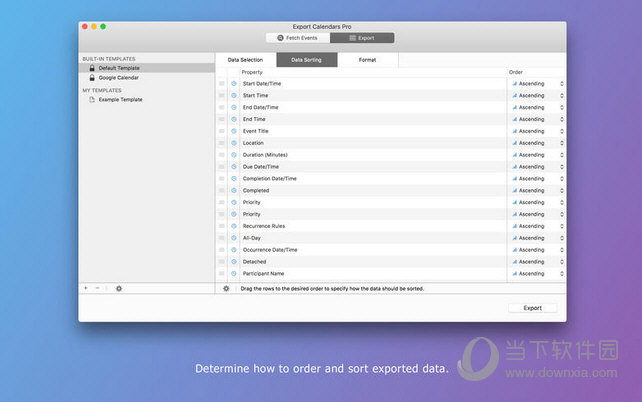Image resolution: width=642 pixels, height=402 pixels.
Task: Switch to the Data Selection tab
Action: [246, 60]
